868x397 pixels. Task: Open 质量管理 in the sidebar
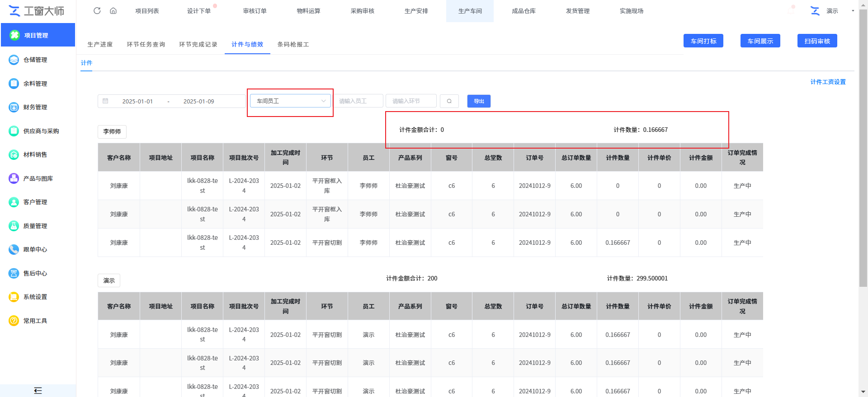35,226
